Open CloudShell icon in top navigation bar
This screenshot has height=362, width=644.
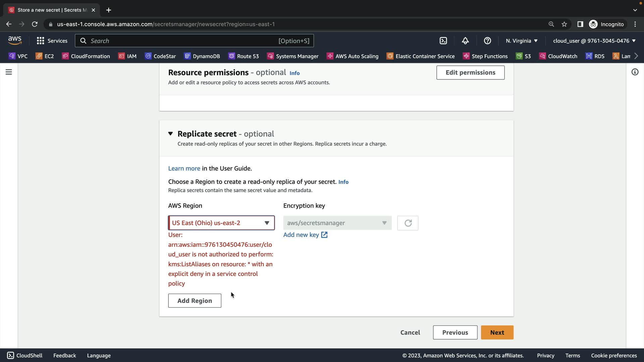click(443, 41)
